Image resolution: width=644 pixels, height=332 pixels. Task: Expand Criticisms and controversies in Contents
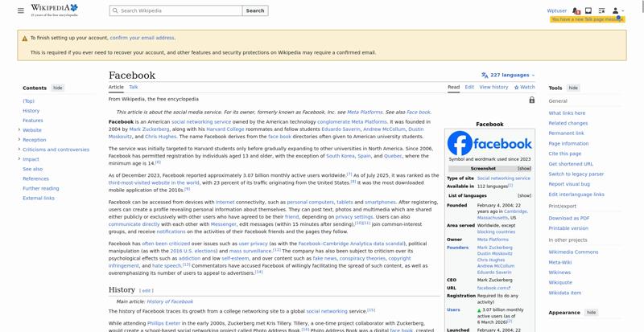[x=19, y=150]
